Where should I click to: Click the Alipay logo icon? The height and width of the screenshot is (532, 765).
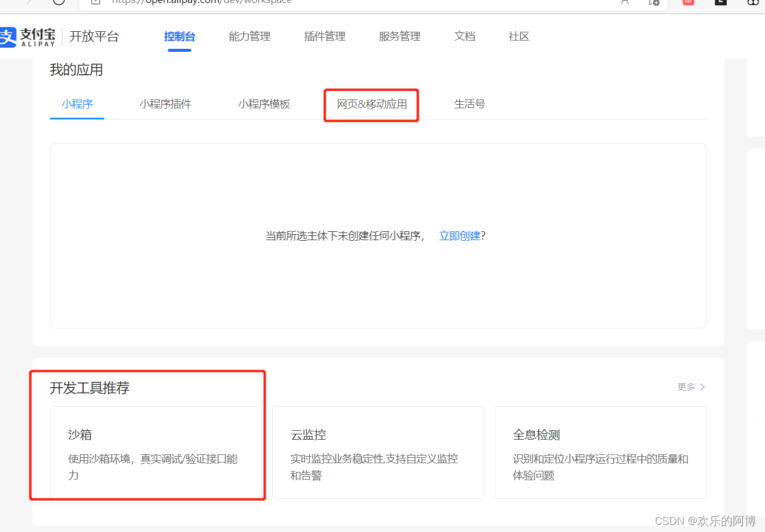8,37
